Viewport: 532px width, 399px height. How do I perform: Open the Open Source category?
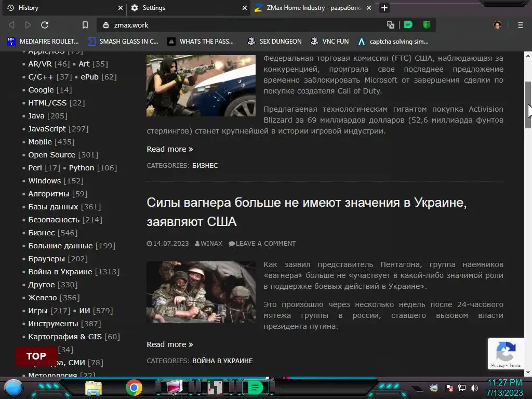tap(51, 155)
